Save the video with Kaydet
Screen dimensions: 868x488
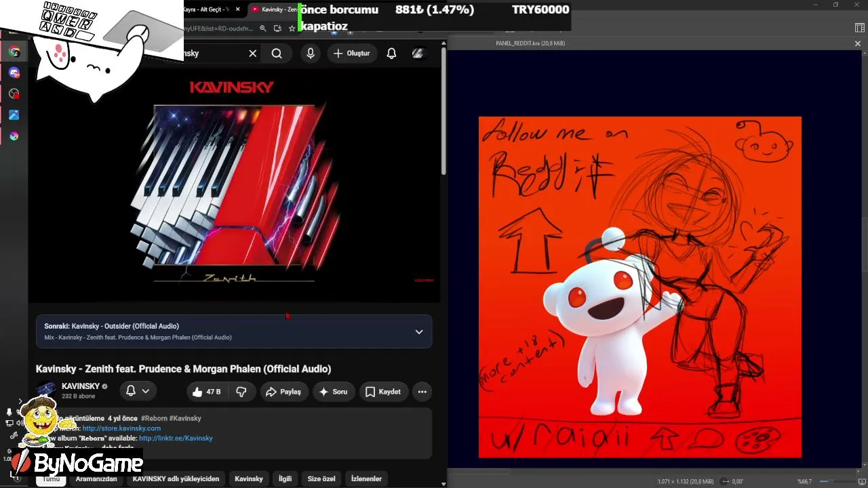383,392
